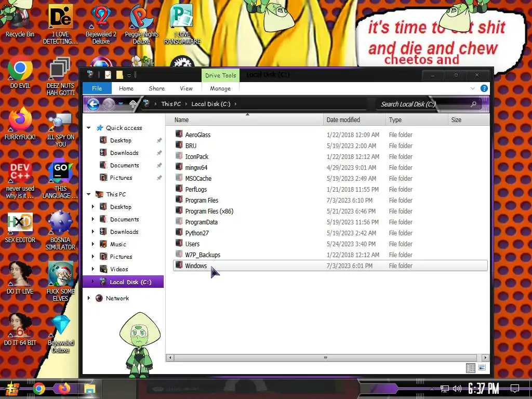Screen dimensions: 532x399
Task: Expand Videos folder tree node
Action: 93,269
